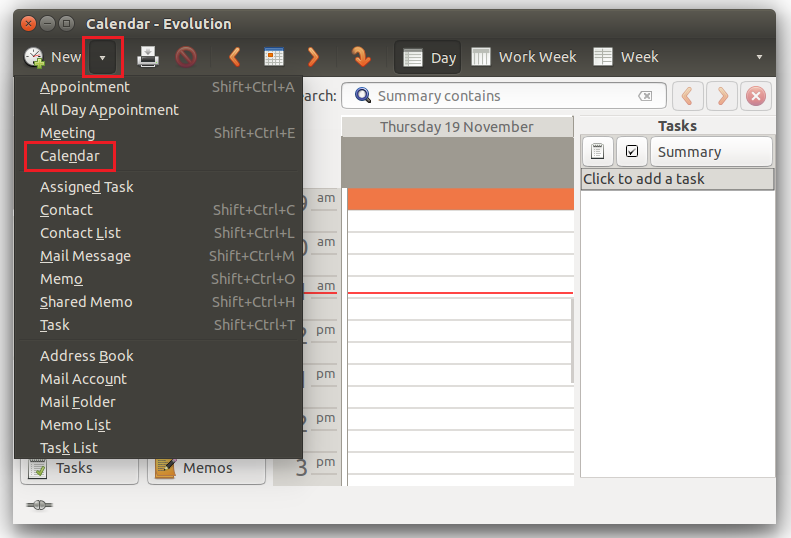The image size is (791, 538).
Task: Switch to Week view
Action: (x=626, y=57)
